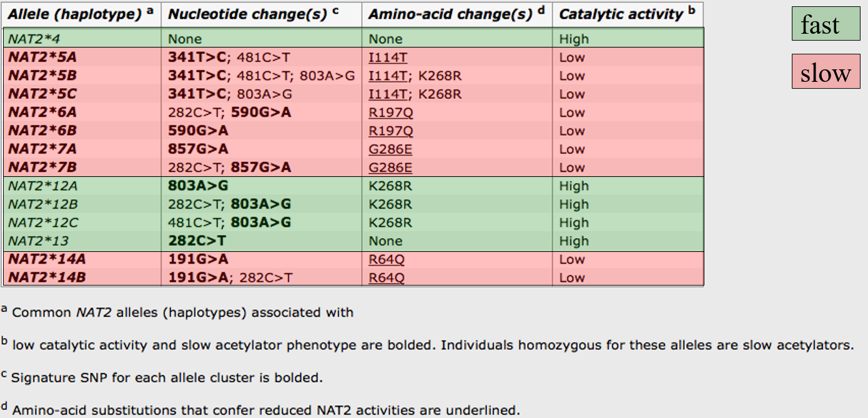
Task: Open the R197Q link in the NAT2*6B row
Action: 390,131
